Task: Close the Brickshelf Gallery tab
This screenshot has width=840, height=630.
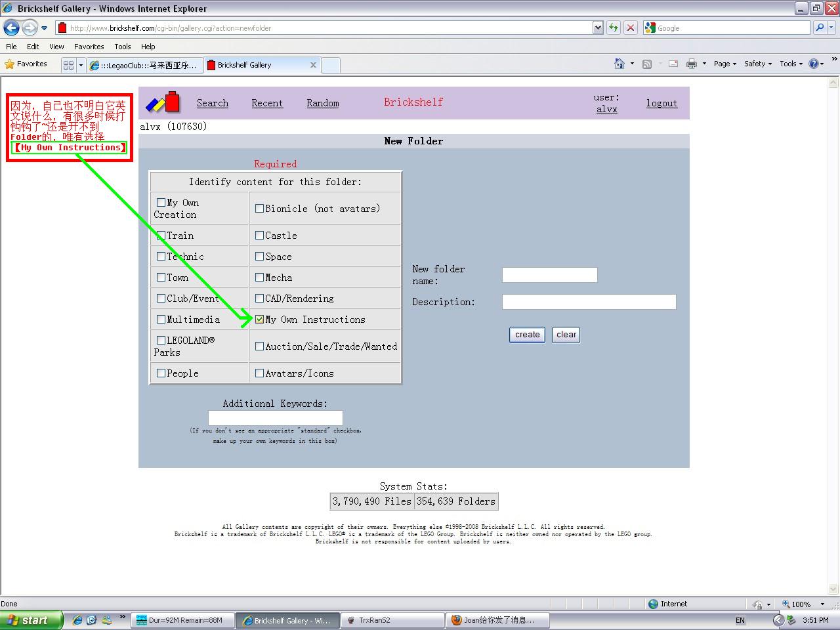Action: (313, 65)
